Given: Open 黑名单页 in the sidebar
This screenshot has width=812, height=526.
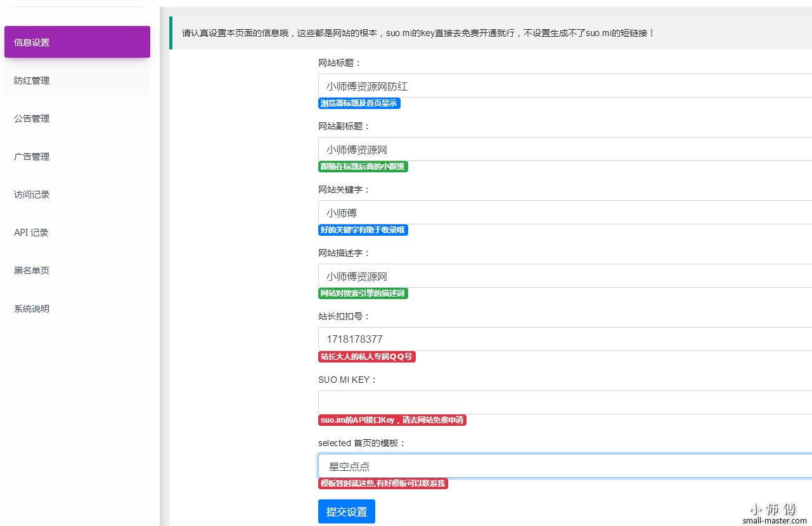Looking at the screenshot, I should (77, 271).
